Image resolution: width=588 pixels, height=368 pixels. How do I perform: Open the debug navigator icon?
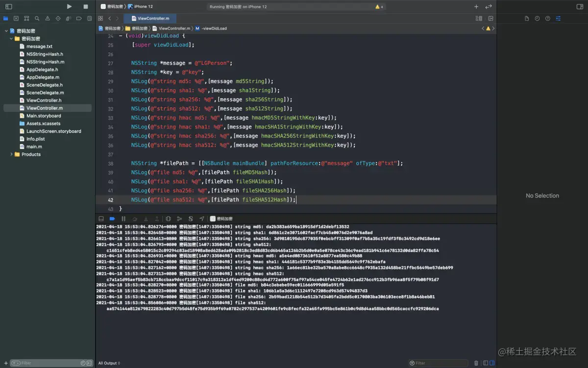pos(69,18)
